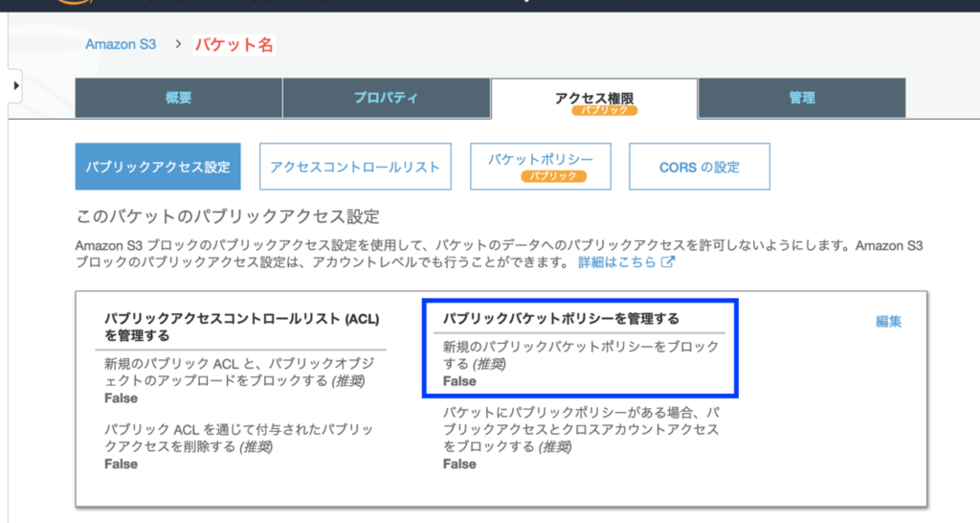Select パブリックアクセス設定 button

click(158, 167)
